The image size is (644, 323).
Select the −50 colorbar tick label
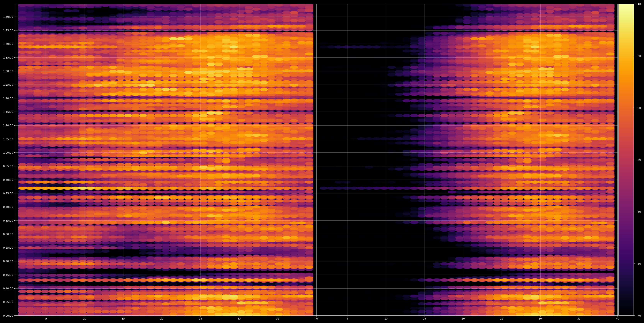(x=638, y=212)
